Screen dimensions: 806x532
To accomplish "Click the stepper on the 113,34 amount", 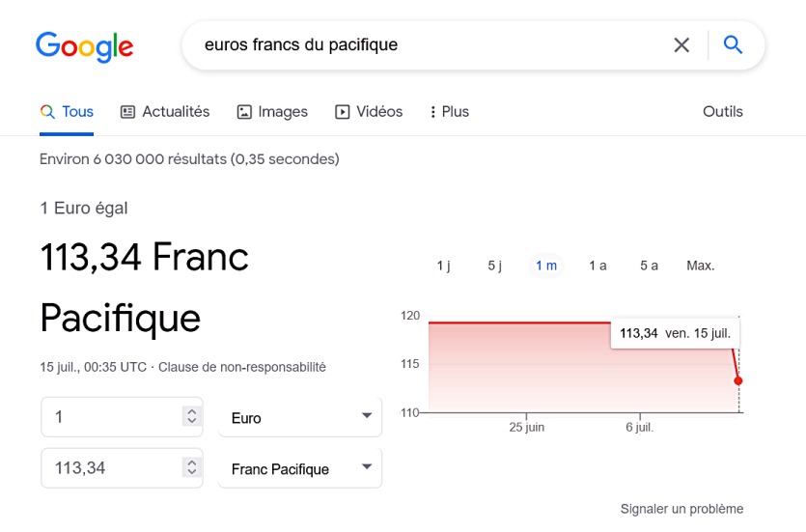I will (191, 467).
